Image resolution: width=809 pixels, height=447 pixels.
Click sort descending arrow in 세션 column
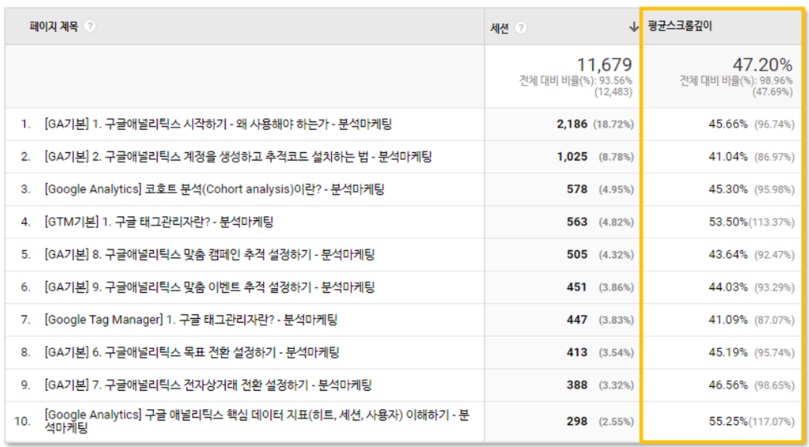(x=634, y=28)
